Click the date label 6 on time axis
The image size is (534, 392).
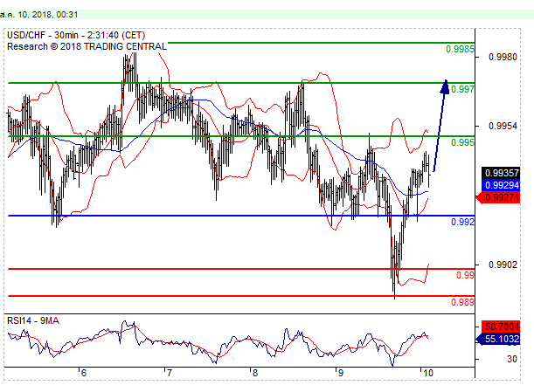[x=84, y=373]
